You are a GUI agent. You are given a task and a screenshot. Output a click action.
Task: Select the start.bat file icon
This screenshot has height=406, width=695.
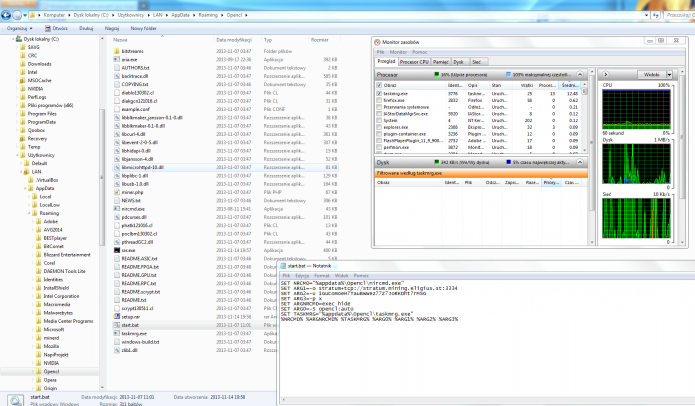117,325
